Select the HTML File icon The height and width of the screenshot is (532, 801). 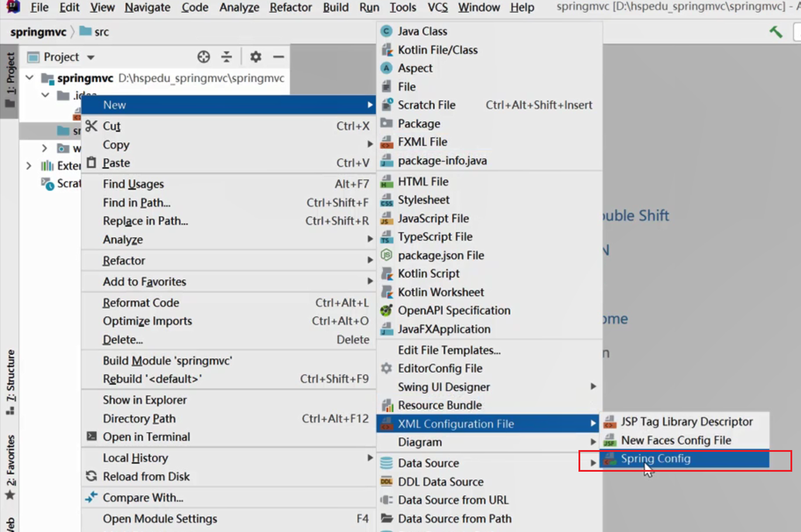click(386, 181)
